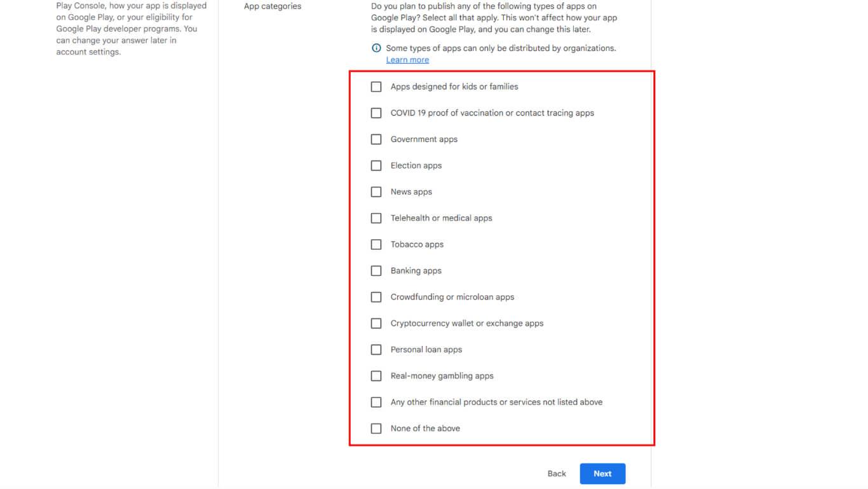Viewport: 868px width, 489px height.
Task: Open the Learn more link
Action: click(407, 60)
